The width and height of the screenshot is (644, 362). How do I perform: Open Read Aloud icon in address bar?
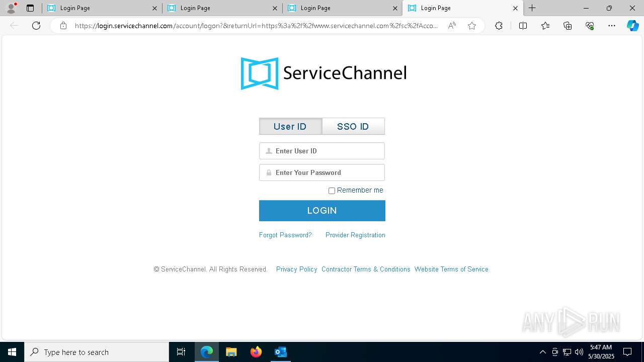pos(452,26)
